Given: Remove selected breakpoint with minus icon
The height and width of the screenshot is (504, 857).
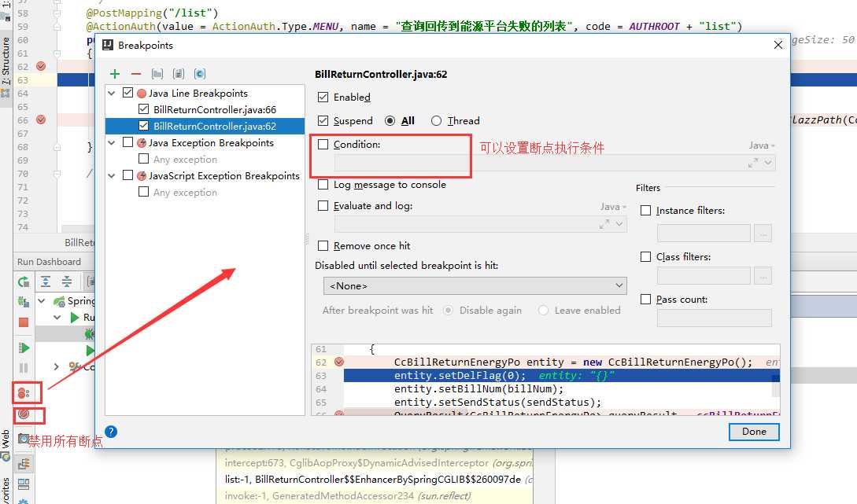Looking at the screenshot, I should (x=136, y=74).
